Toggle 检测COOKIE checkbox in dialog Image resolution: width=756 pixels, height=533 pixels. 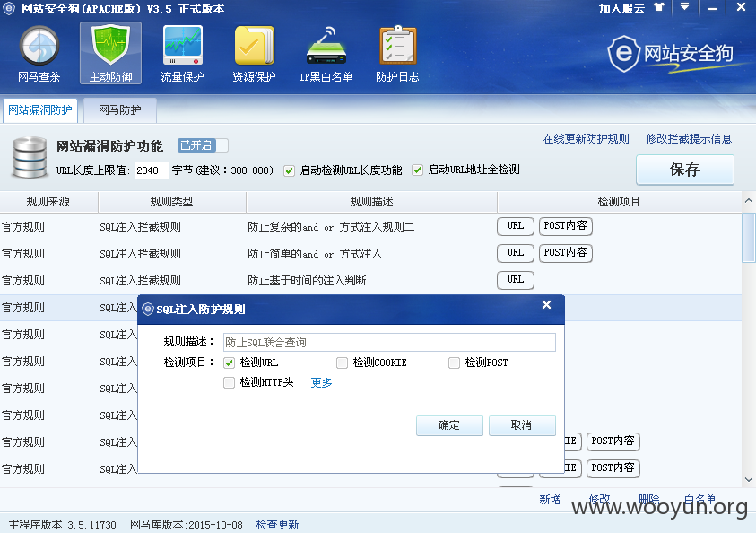(x=342, y=363)
